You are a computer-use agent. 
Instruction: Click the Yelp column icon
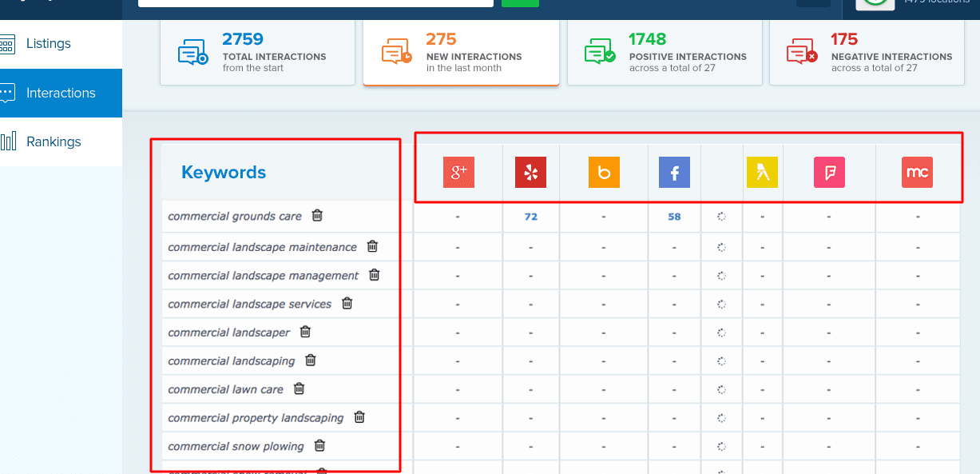pyautogui.click(x=531, y=172)
